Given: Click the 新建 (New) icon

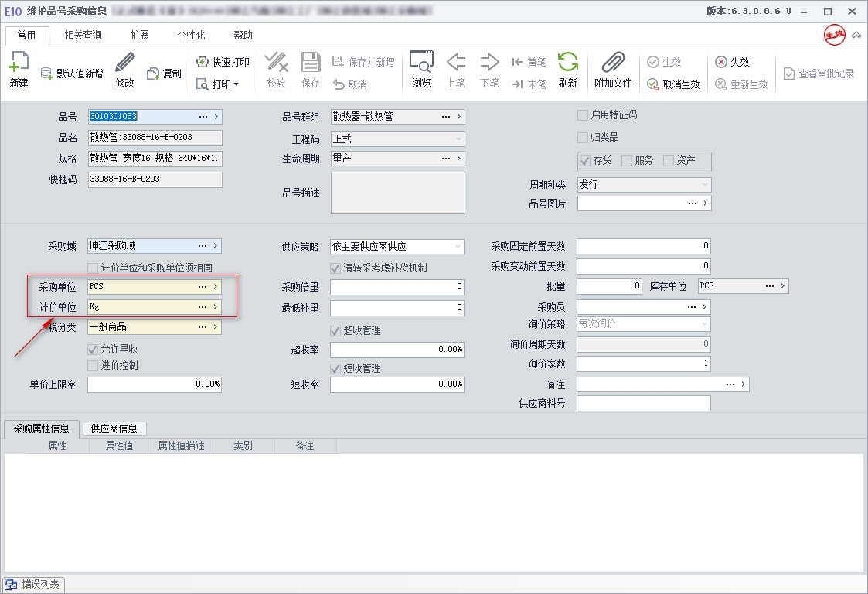Looking at the screenshot, I should [19, 63].
